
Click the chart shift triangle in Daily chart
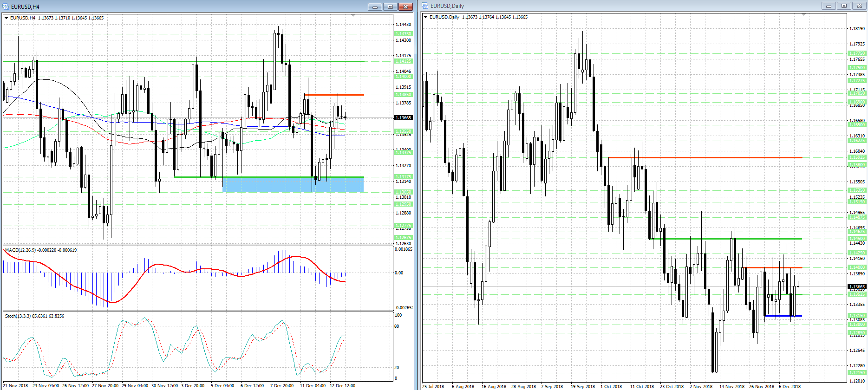[x=803, y=15]
